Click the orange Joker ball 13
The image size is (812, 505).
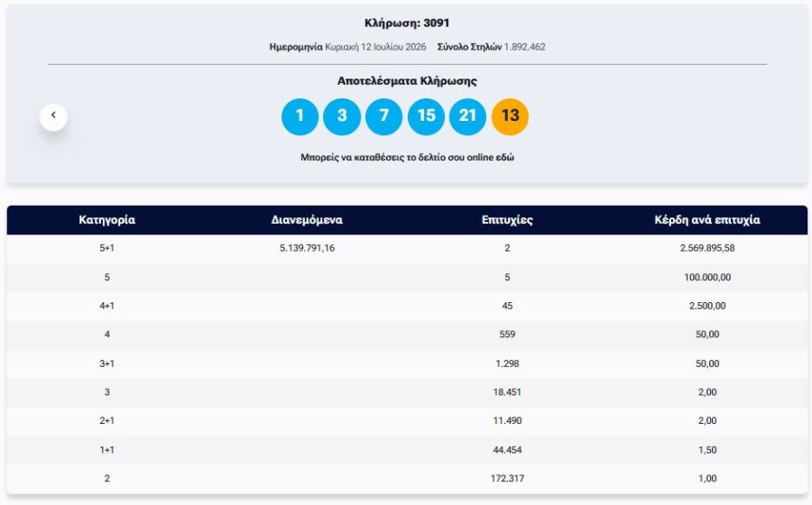510,116
